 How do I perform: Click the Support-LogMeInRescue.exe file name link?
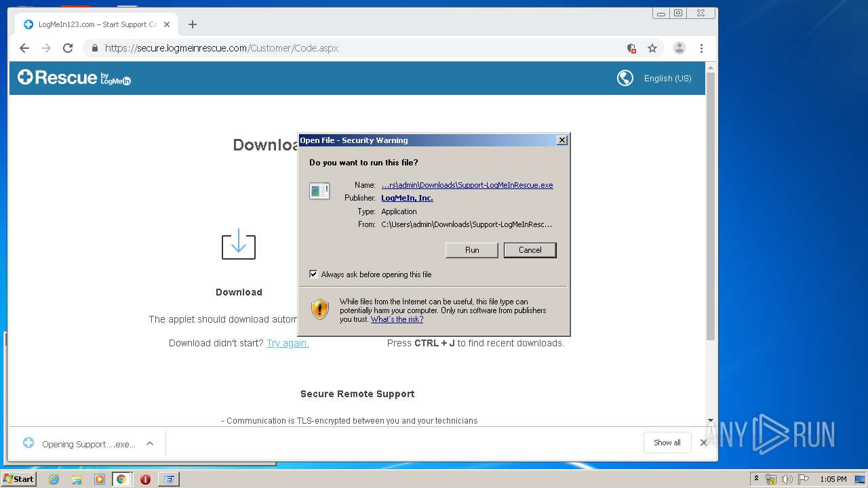[467, 185]
